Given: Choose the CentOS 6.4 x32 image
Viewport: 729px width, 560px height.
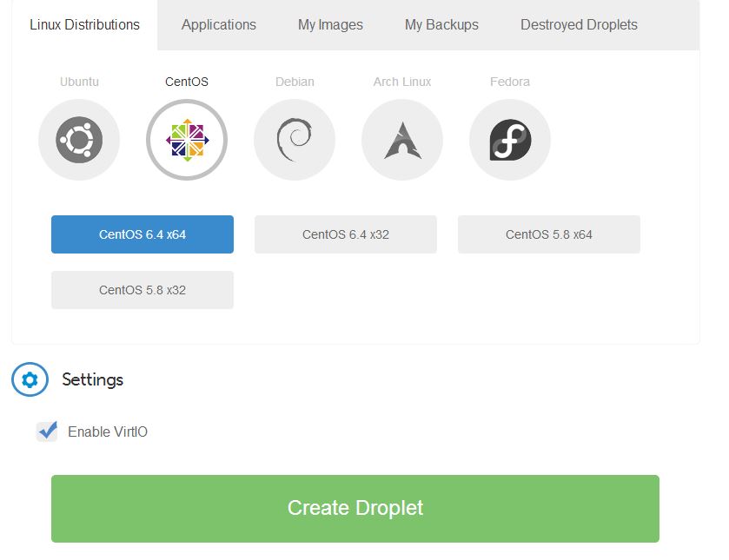Looking at the screenshot, I should pos(346,234).
